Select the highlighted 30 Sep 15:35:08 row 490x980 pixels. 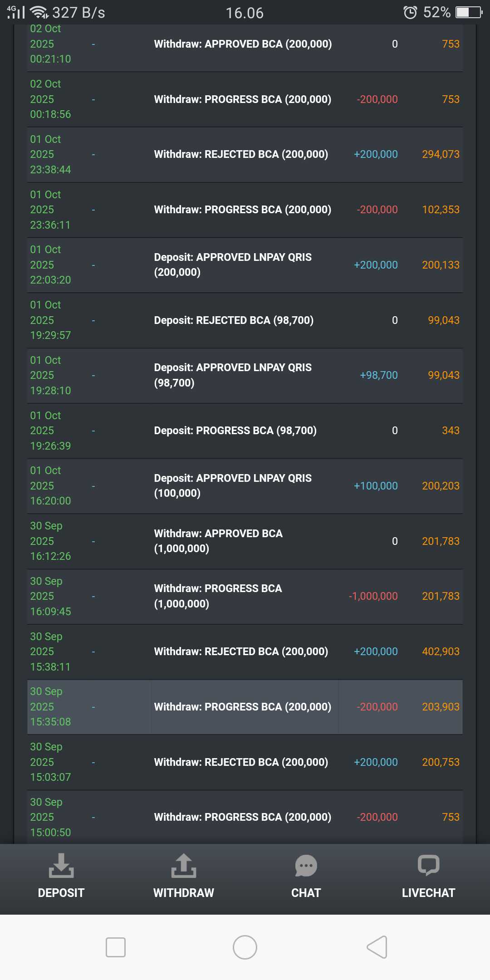[245, 707]
